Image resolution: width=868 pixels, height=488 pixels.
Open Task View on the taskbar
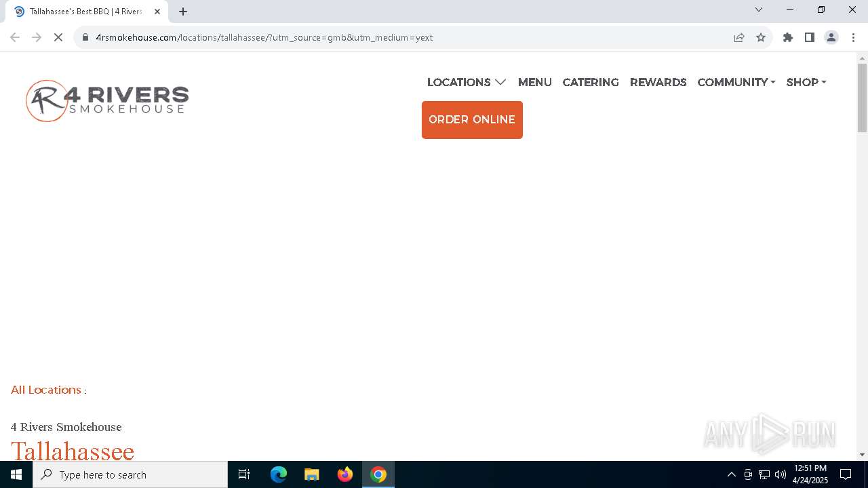pos(244,474)
